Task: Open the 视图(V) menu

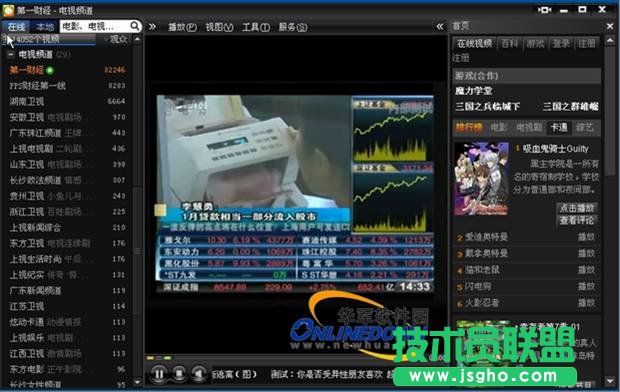Action: point(219,27)
